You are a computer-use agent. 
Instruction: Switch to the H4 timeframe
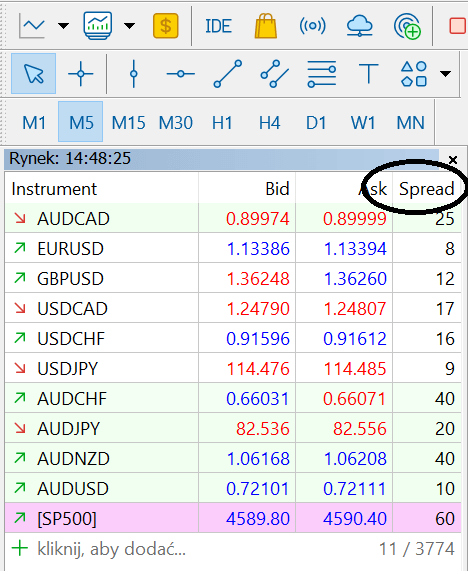[x=269, y=122]
